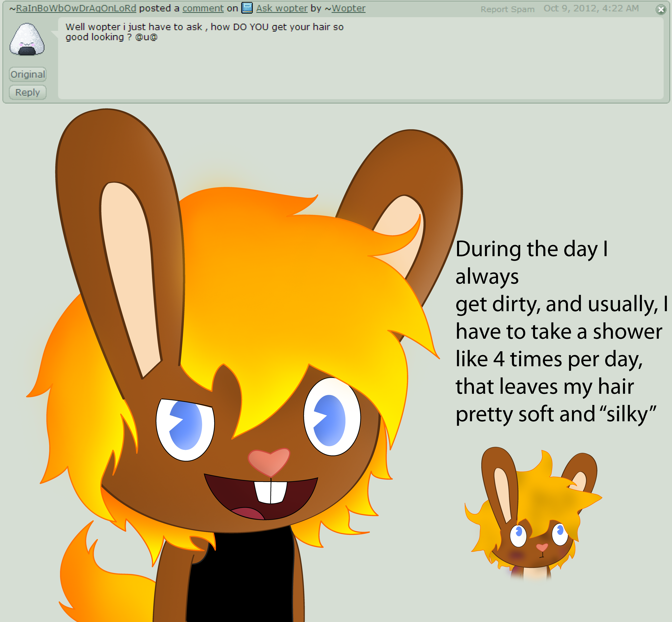The width and height of the screenshot is (672, 622).
Task: Open RaInBoWbOwDrAgOnLoRd's profile link
Action: tap(76, 8)
